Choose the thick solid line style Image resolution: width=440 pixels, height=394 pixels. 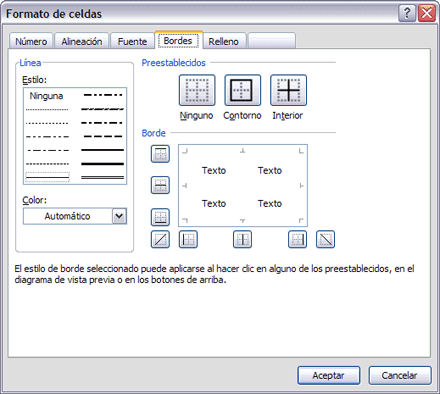click(103, 164)
